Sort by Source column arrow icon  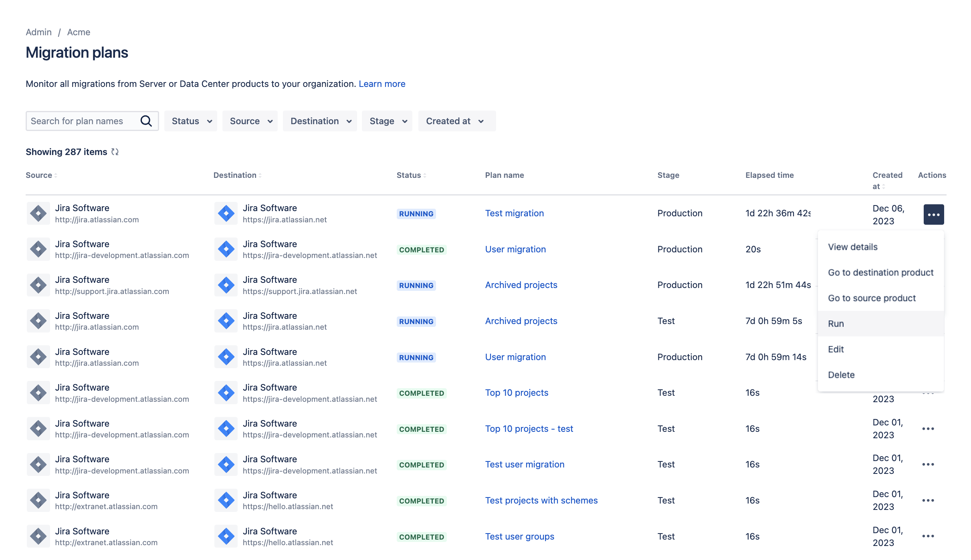(56, 175)
